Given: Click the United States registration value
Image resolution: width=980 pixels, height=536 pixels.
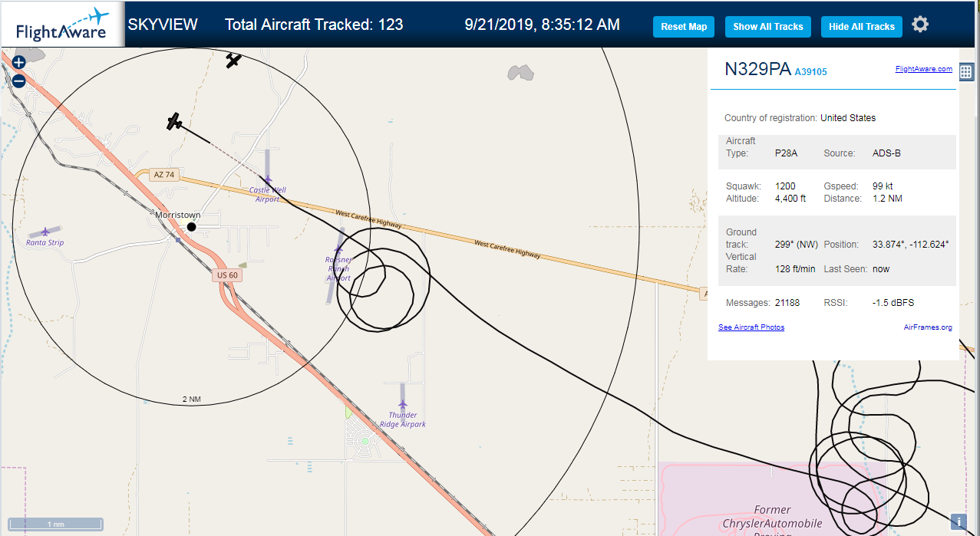Looking at the screenshot, I should pyautogui.click(x=848, y=118).
